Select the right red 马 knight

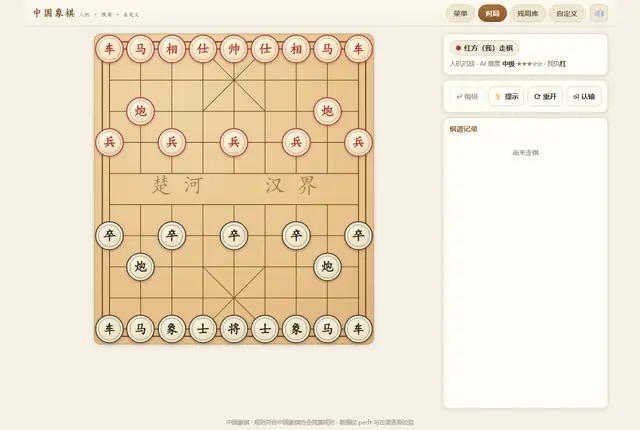click(x=327, y=49)
